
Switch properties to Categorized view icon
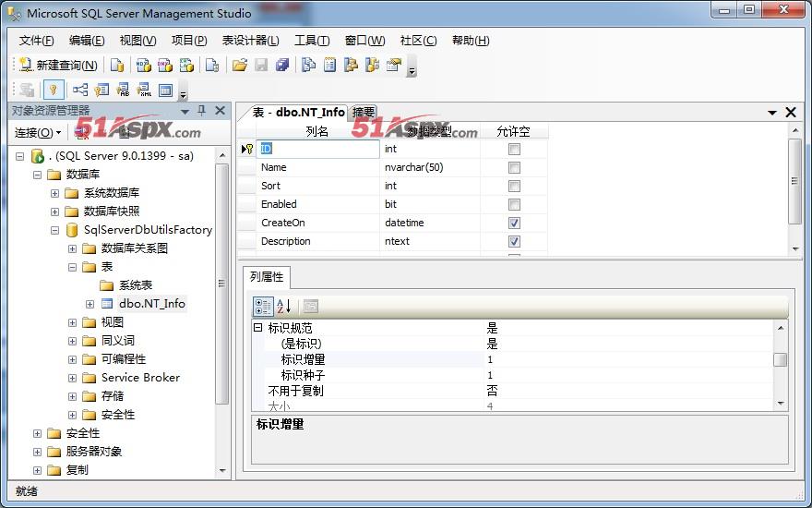click(x=263, y=307)
